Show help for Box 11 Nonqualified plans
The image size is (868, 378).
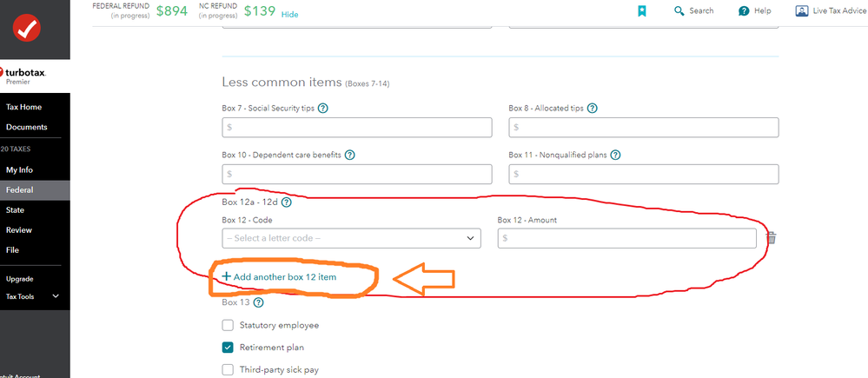tap(615, 155)
